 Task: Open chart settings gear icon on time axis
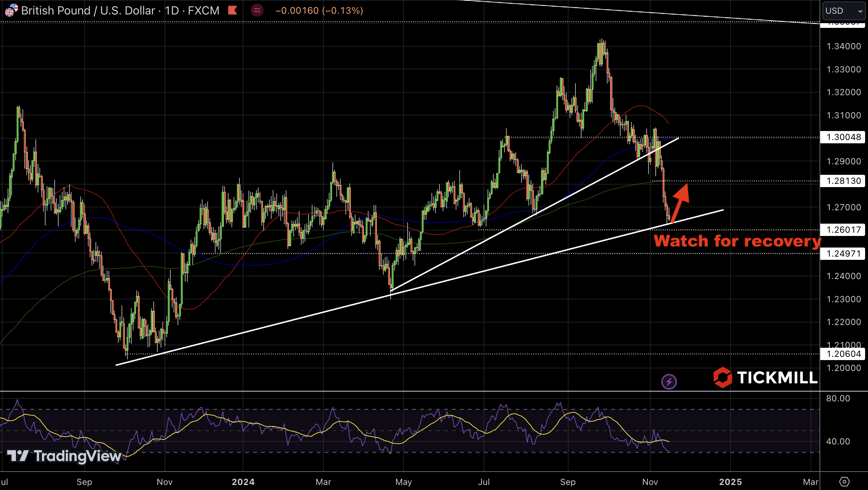tap(844, 482)
